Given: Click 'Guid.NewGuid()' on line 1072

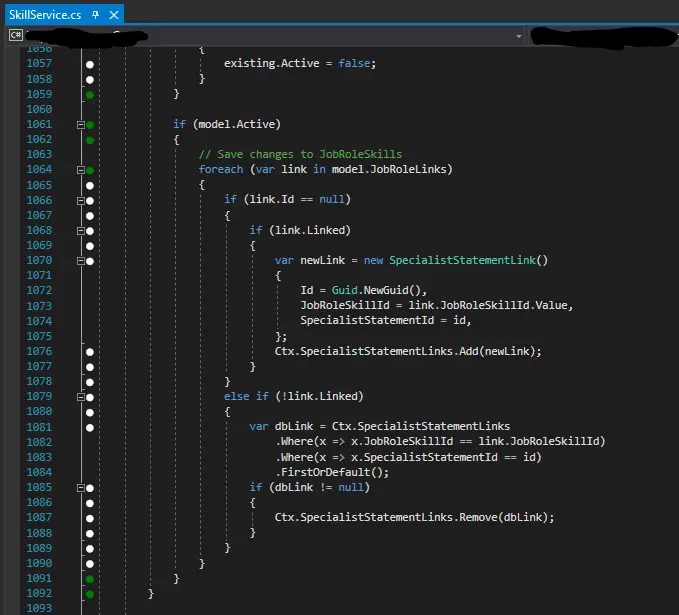Looking at the screenshot, I should [x=376, y=290].
